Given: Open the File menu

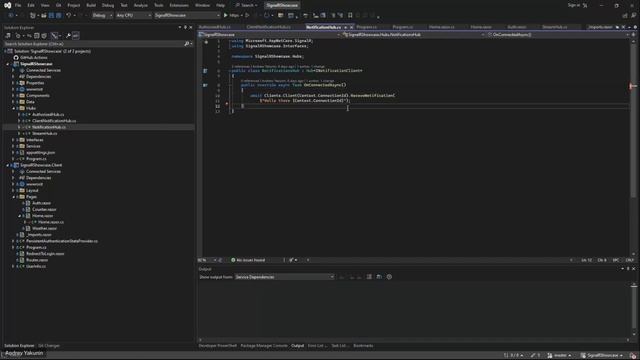Looking at the screenshot, I should (x=18, y=5).
